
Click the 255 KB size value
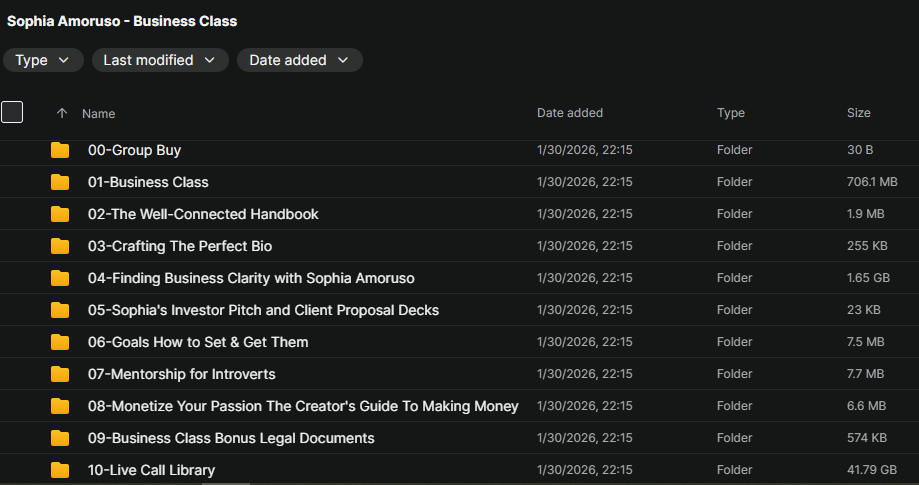pyautogui.click(x=867, y=246)
